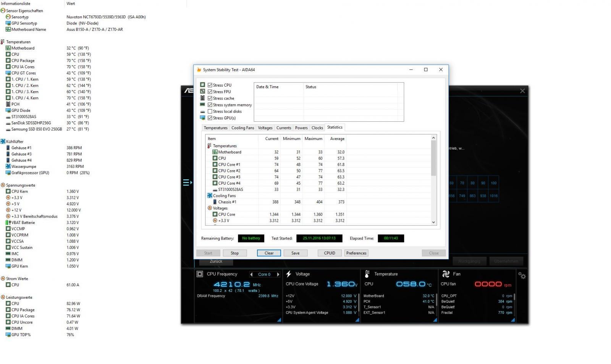Click the Stop button
The height and width of the screenshot is (364, 611).
click(234, 253)
